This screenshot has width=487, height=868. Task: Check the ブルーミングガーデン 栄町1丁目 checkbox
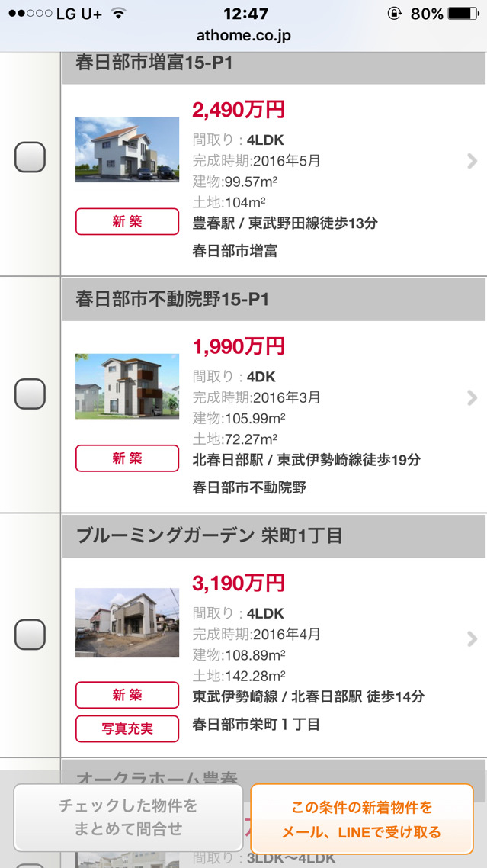30,635
